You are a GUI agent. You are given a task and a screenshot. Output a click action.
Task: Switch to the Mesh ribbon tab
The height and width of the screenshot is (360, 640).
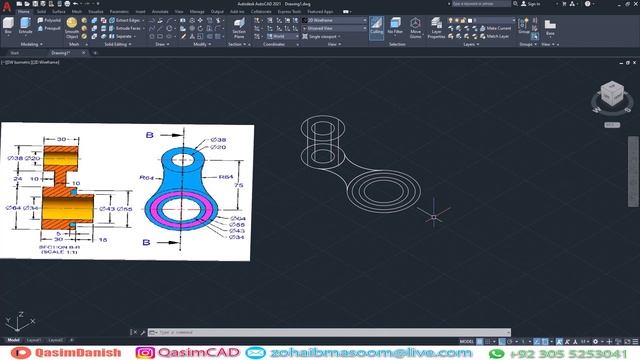77,12
